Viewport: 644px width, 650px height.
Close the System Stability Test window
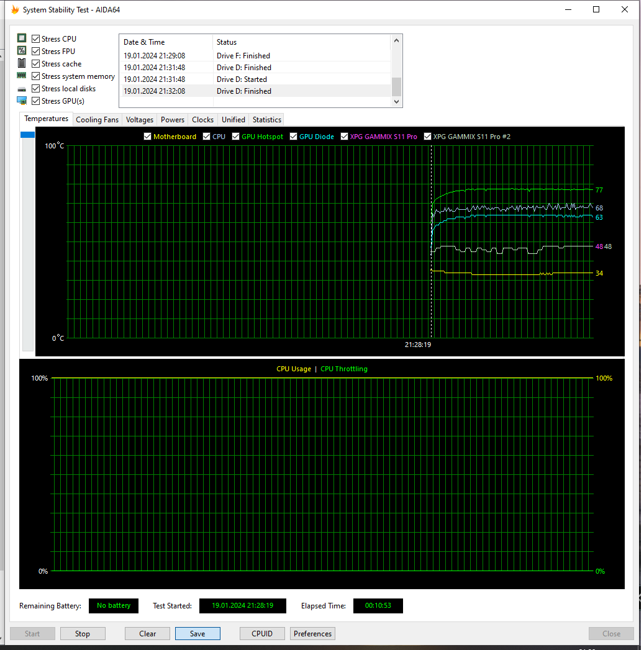(625, 9)
